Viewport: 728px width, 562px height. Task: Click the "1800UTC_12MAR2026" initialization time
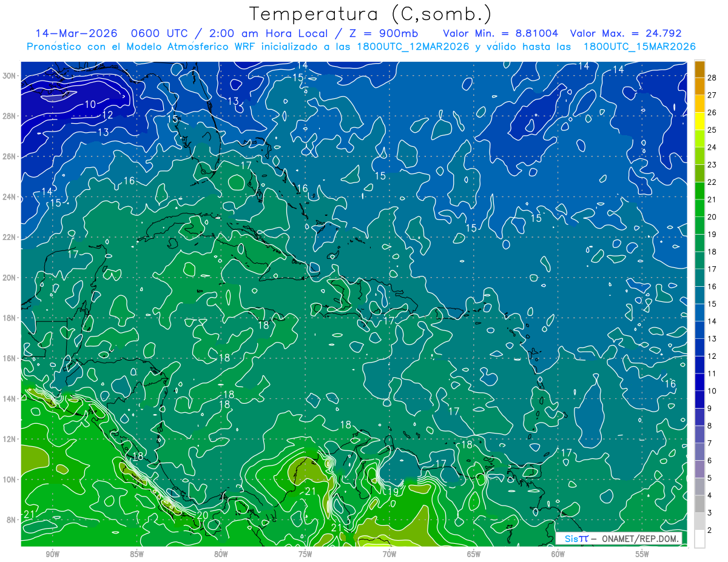point(413,47)
